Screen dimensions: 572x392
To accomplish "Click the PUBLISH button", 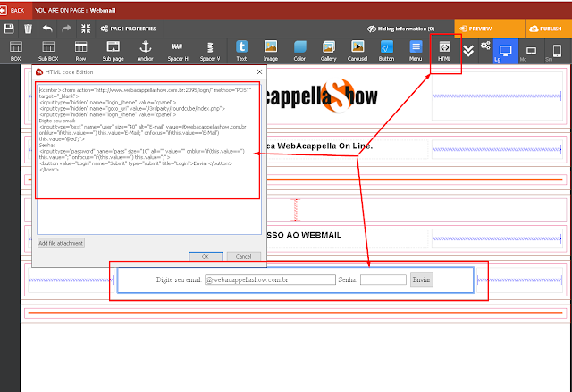I will pos(548,29).
